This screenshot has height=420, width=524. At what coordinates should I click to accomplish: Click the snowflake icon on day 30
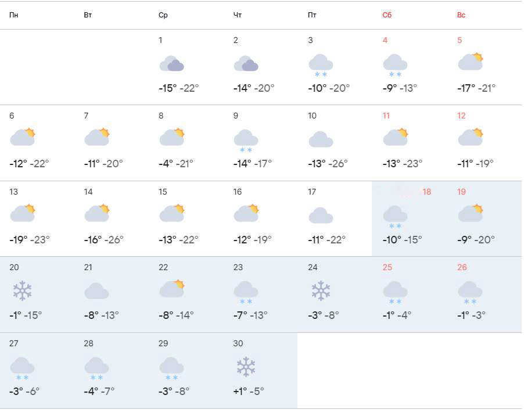(x=246, y=367)
